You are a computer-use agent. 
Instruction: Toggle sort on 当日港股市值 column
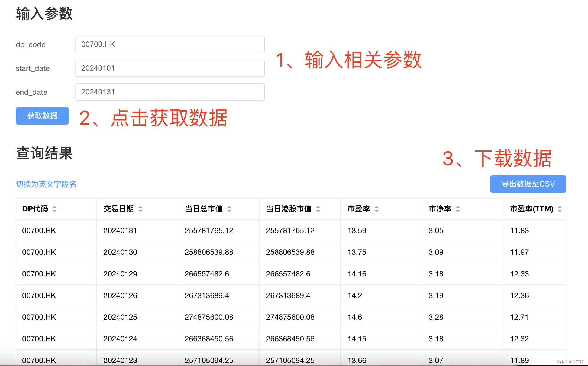point(318,209)
